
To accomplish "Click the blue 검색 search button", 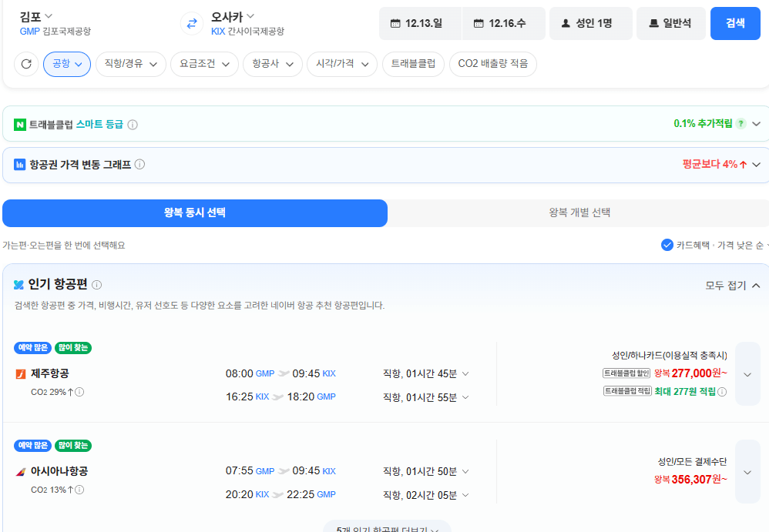I will [735, 23].
